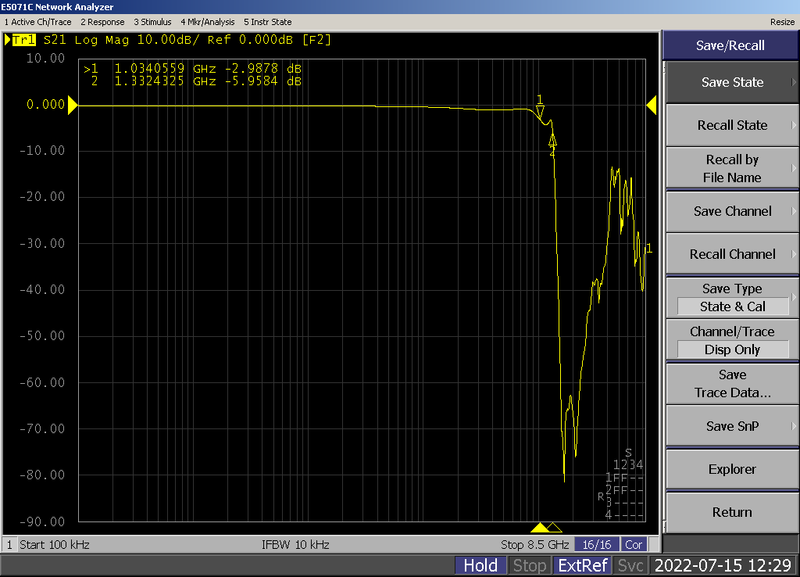Toggle the ExtRef status indicator
The height and width of the screenshot is (577, 800).
pos(583,565)
